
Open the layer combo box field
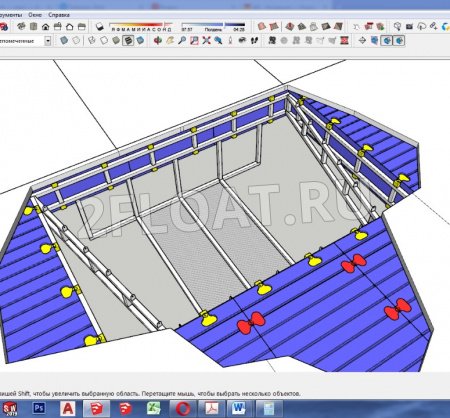point(22,41)
